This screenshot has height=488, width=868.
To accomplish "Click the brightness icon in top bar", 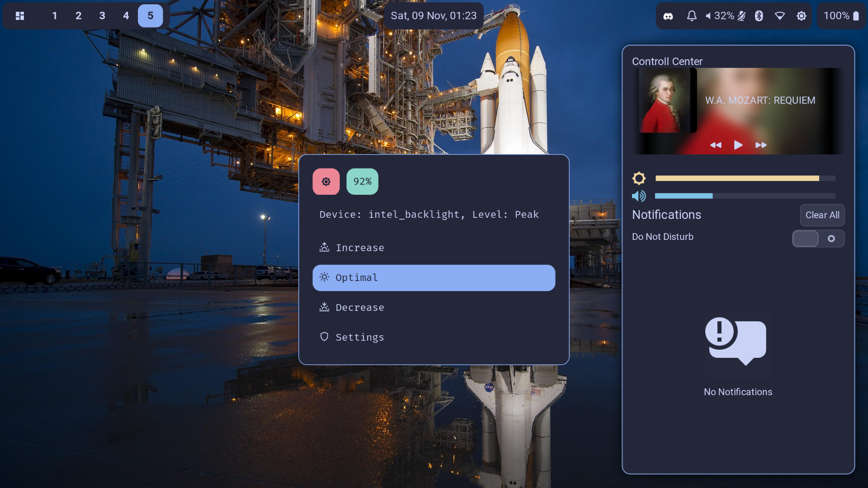I will click(x=801, y=16).
